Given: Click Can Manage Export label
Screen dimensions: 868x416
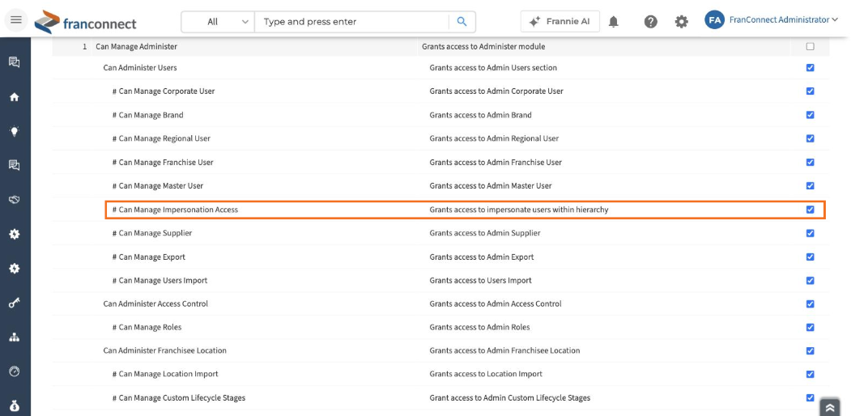Looking at the screenshot, I should coord(149,257).
